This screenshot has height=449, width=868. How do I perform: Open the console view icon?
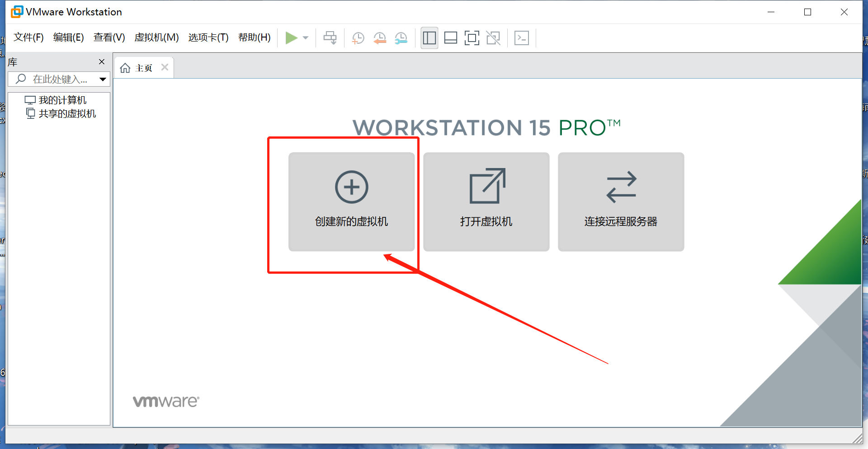point(522,38)
